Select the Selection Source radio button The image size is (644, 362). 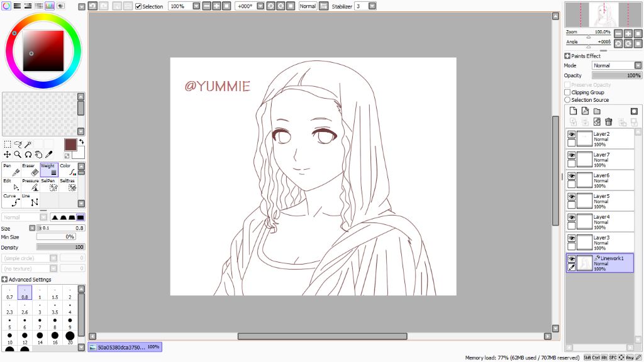pos(567,100)
